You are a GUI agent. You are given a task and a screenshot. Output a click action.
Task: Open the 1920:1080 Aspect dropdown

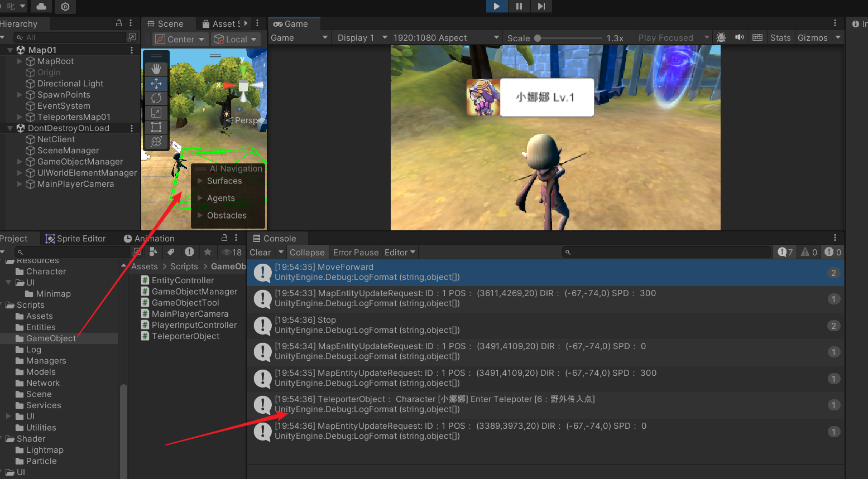pyautogui.click(x=446, y=38)
